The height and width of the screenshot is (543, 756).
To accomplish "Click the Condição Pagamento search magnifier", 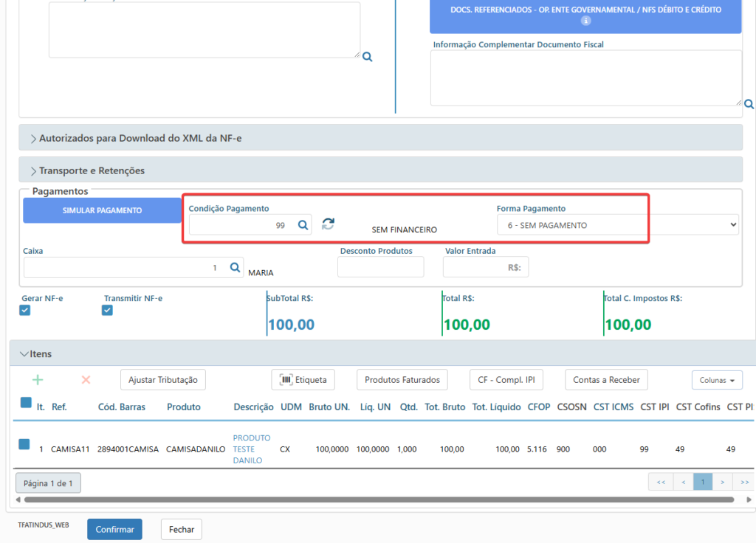I will tap(303, 225).
